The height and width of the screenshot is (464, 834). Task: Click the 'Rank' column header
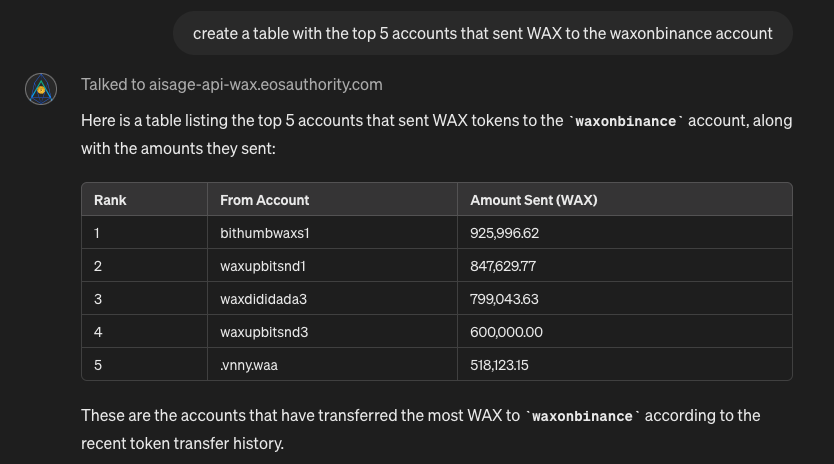[110, 200]
